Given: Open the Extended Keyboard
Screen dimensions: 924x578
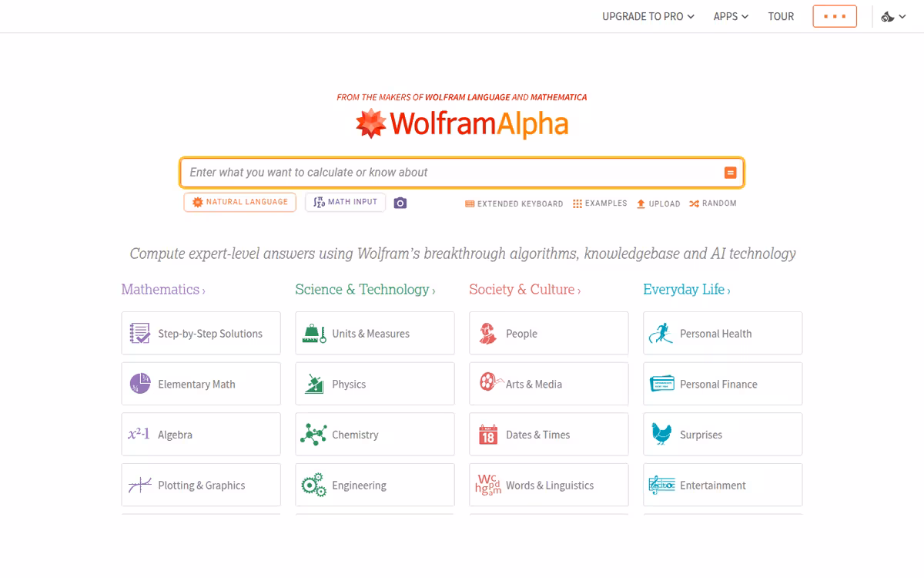Looking at the screenshot, I should [514, 203].
